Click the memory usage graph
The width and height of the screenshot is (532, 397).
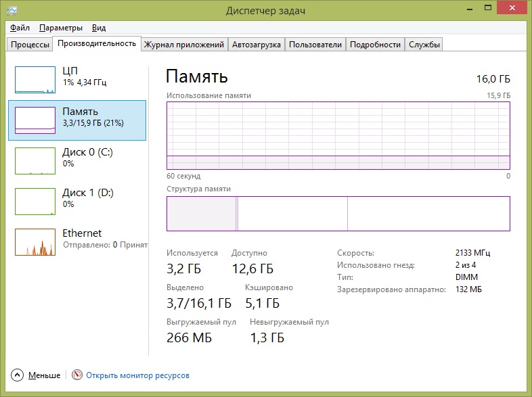click(338, 135)
